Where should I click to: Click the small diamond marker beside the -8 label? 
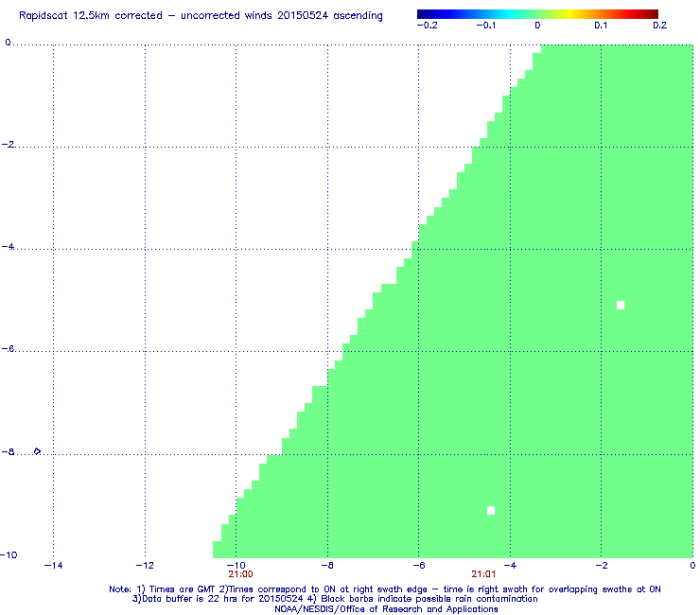[37, 451]
